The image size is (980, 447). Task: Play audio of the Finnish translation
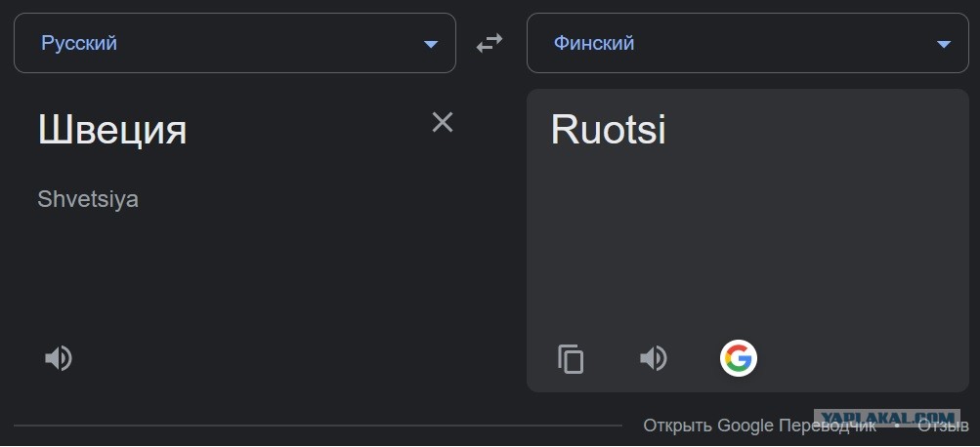click(x=654, y=359)
